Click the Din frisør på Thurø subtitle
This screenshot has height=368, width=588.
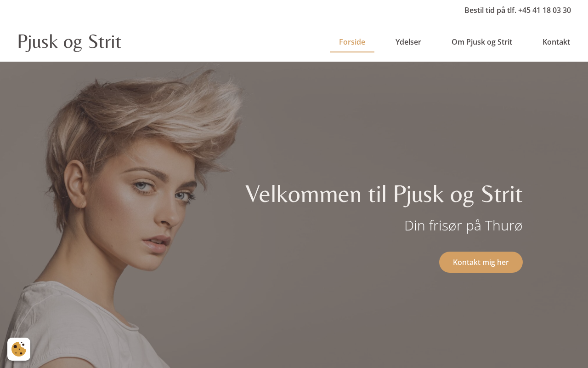(x=464, y=225)
